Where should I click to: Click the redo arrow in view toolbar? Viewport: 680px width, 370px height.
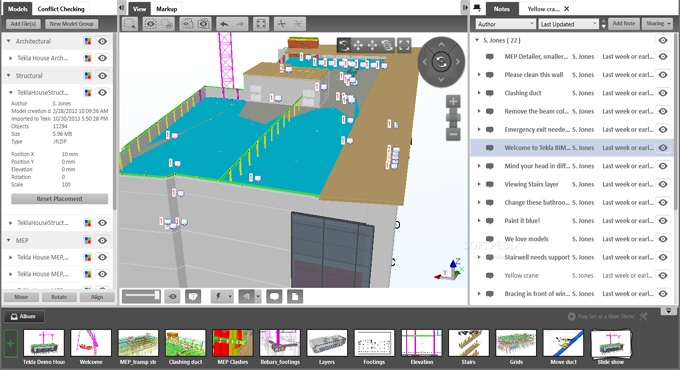[240, 24]
